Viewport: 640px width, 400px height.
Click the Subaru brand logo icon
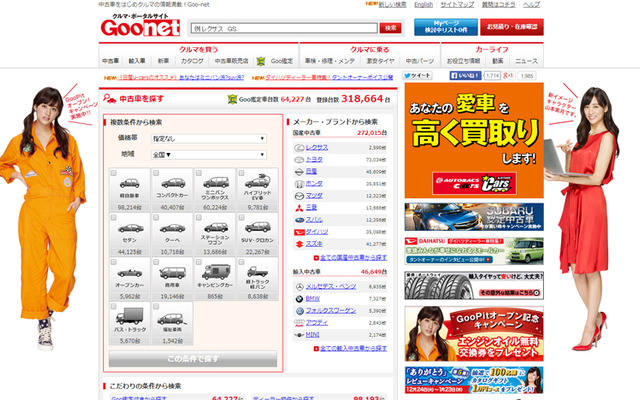tap(300, 220)
